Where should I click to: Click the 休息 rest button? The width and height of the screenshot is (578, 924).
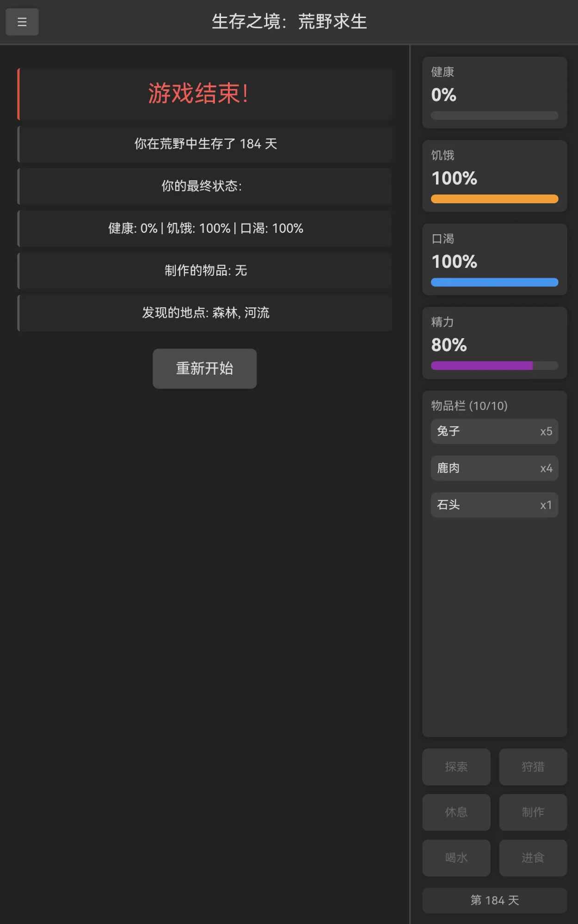(456, 812)
